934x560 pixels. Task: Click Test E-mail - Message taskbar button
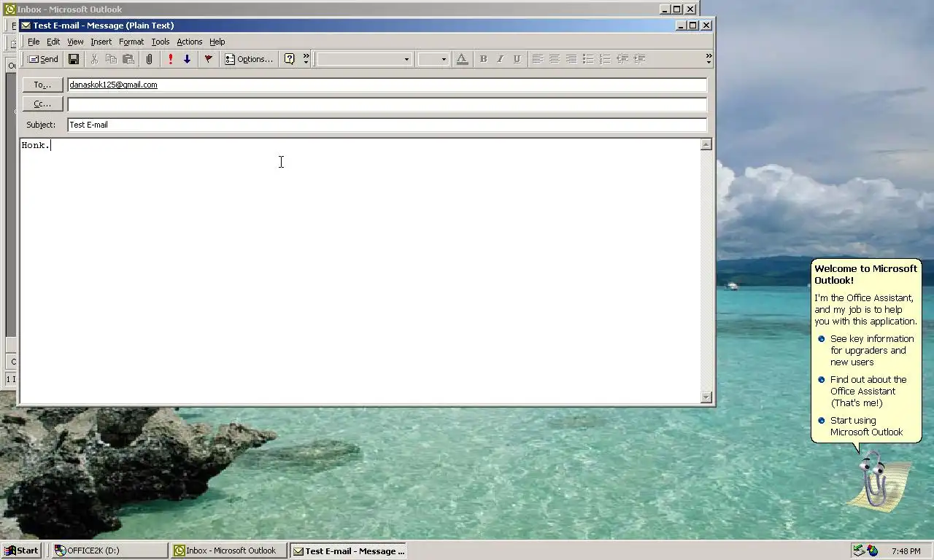click(x=348, y=551)
